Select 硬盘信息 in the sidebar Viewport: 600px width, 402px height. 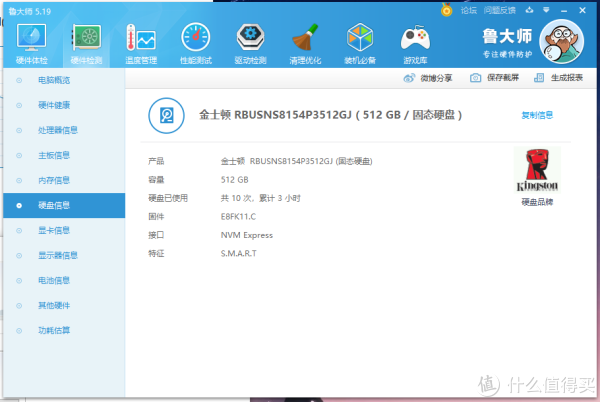64,205
